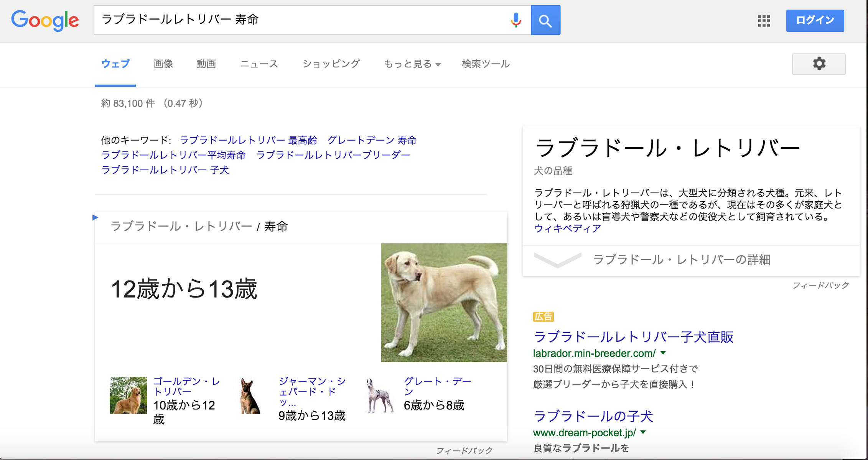Open the 検索ツール menu
Image resolution: width=868 pixels, height=460 pixels.
point(486,64)
